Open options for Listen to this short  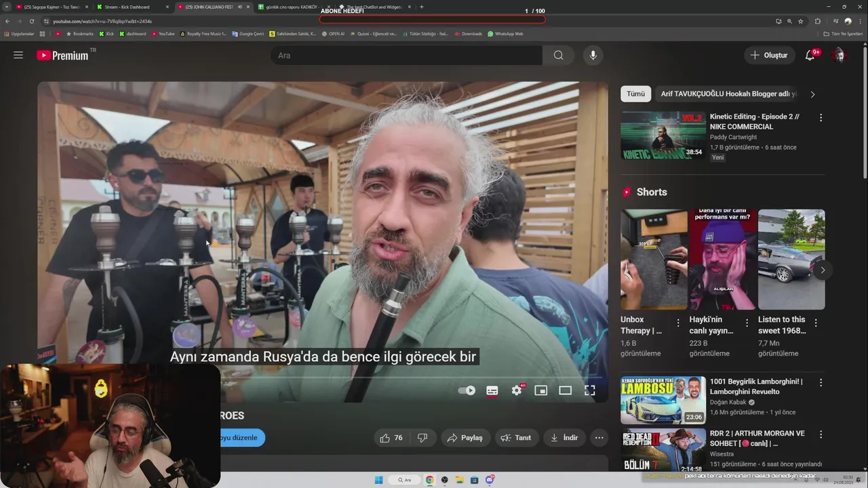coord(816,323)
